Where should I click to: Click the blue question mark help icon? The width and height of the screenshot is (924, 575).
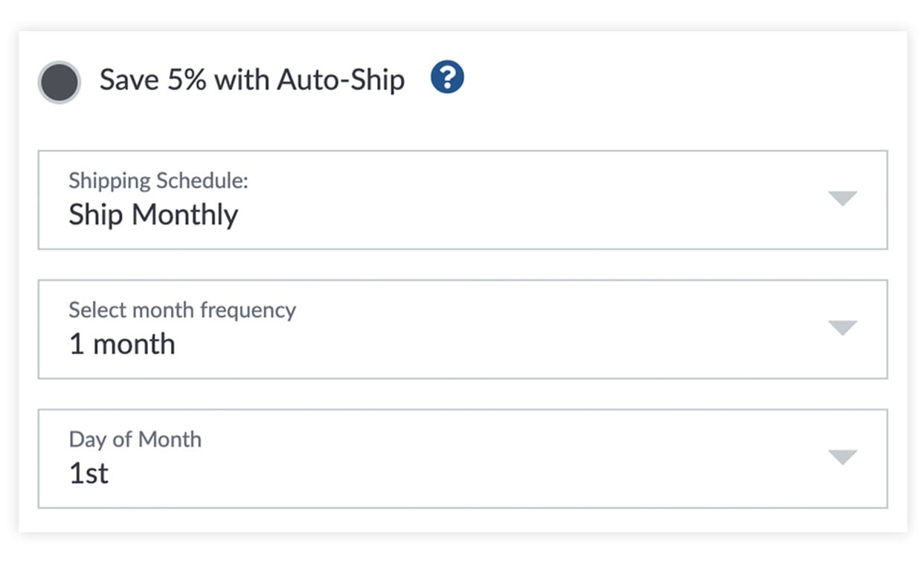tap(447, 77)
